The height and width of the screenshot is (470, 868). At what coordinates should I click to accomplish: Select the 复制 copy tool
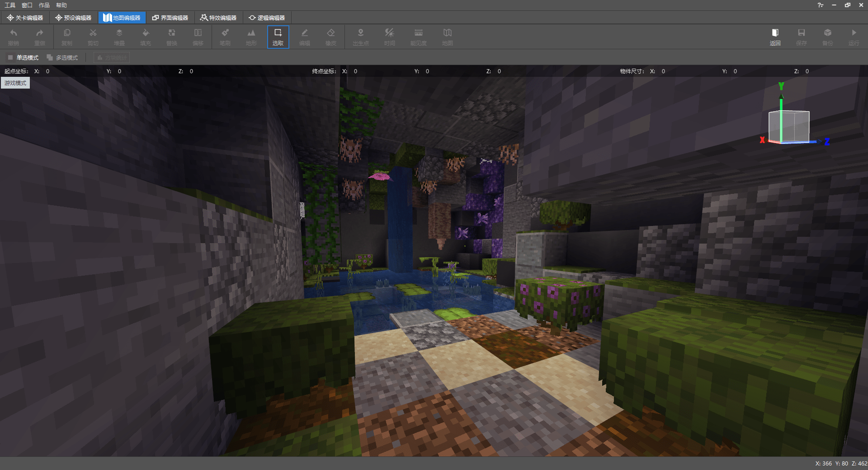pyautogui.click(x=67, y=37)
